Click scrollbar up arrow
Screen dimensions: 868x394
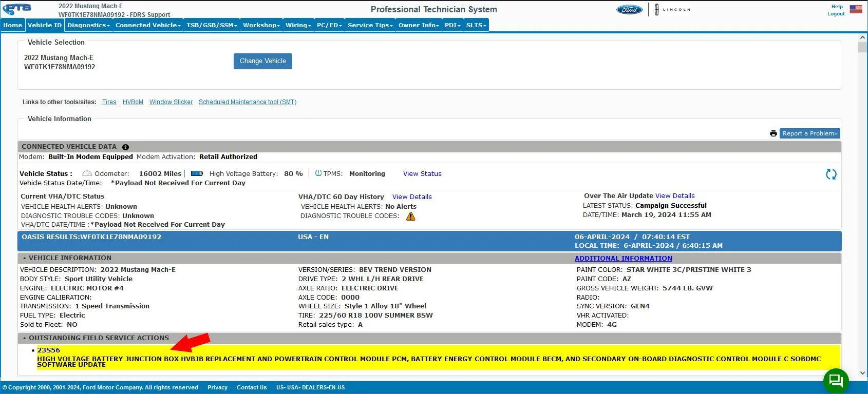(x=862, y=37)
